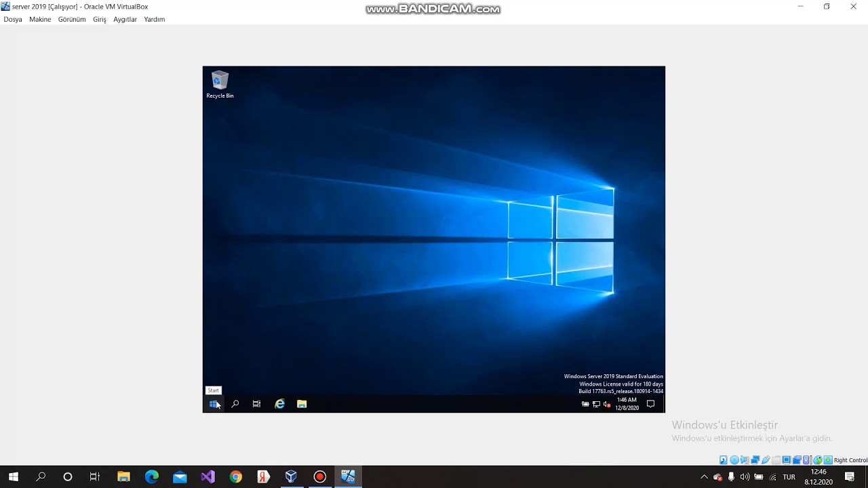Select the Recycle Bin icon in the VM
Image resolution: width=868 pixels, height=488 pixels.
[220, 85]
